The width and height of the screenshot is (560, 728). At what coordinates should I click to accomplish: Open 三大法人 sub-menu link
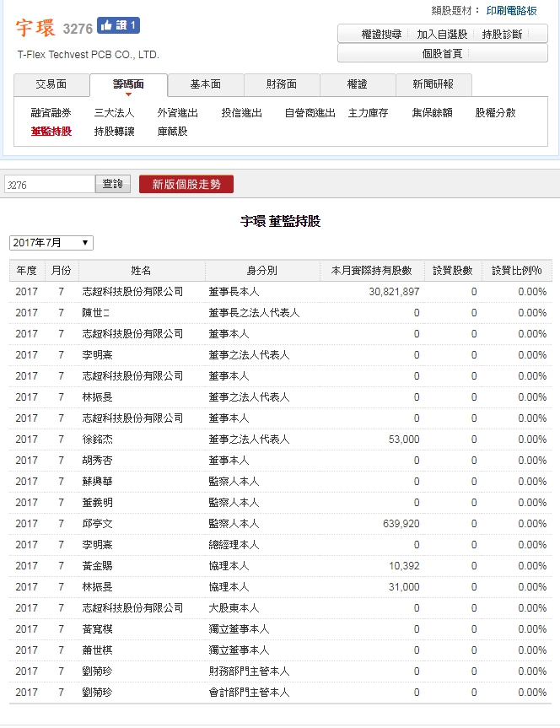[x=114, y=113]
